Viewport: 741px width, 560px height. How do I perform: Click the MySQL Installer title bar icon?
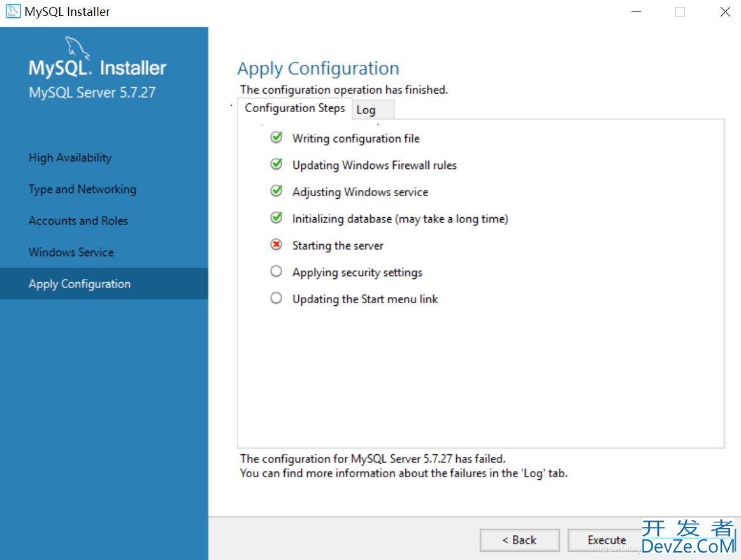click(13, 11)
